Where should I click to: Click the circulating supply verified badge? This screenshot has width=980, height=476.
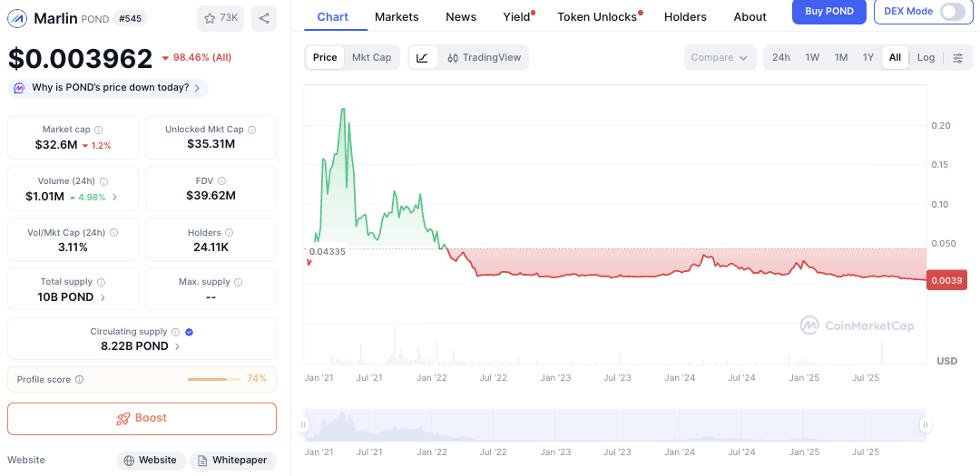189,332
